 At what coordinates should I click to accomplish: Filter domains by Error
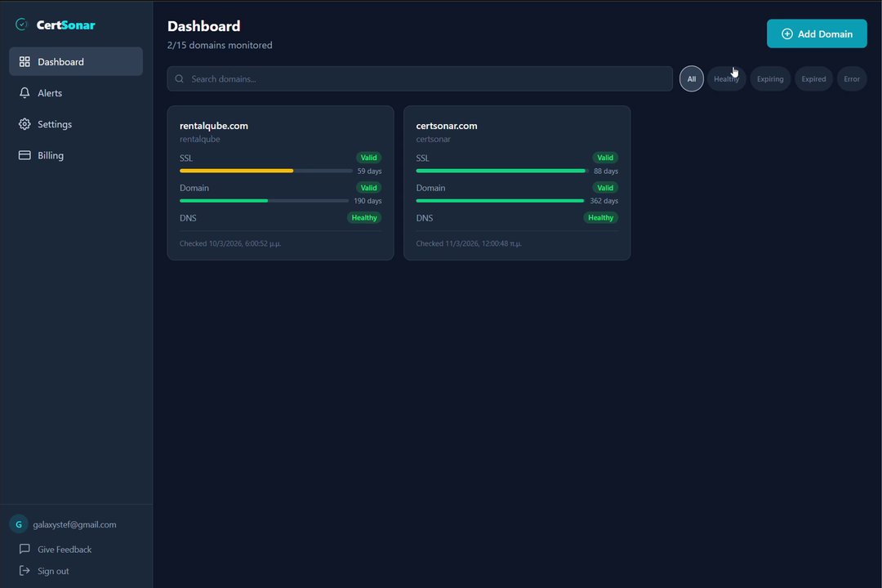[x=852, y=78]
